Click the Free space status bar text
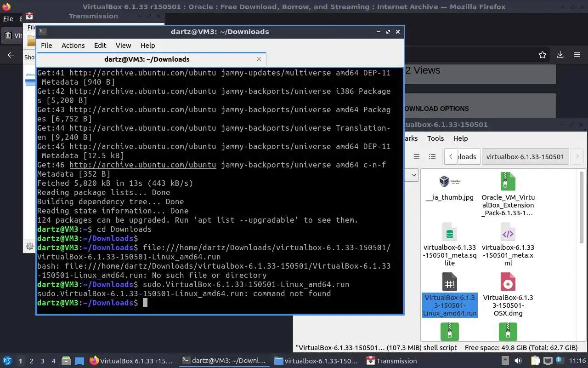The height and width of the screenshot is (368, 588). click(x=521, y=348)
